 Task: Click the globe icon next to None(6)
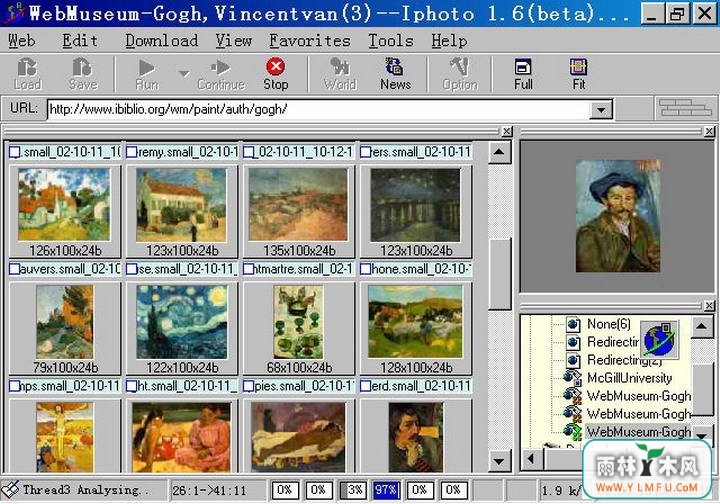point(573,325)
